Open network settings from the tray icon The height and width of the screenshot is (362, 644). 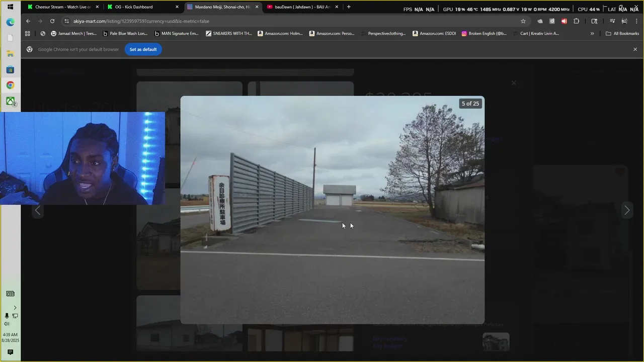coord(15,316)
